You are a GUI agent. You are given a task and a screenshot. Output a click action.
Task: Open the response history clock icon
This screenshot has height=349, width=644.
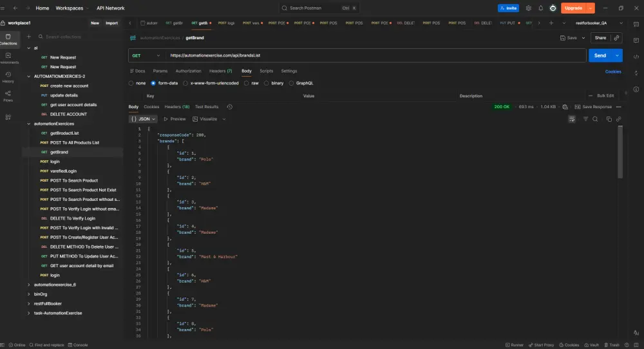tap(230, 107)
